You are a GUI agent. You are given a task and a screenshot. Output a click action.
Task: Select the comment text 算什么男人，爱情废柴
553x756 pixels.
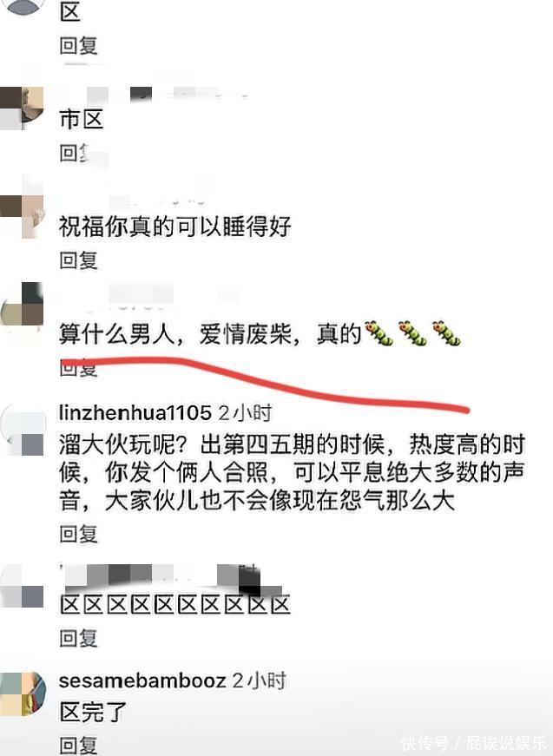[174, 333]
